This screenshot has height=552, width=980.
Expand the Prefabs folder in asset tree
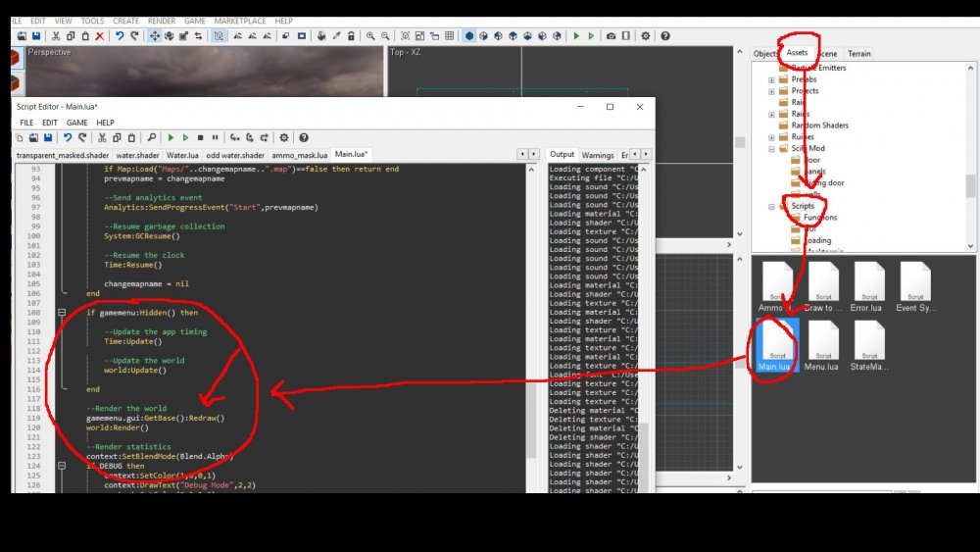771,79
